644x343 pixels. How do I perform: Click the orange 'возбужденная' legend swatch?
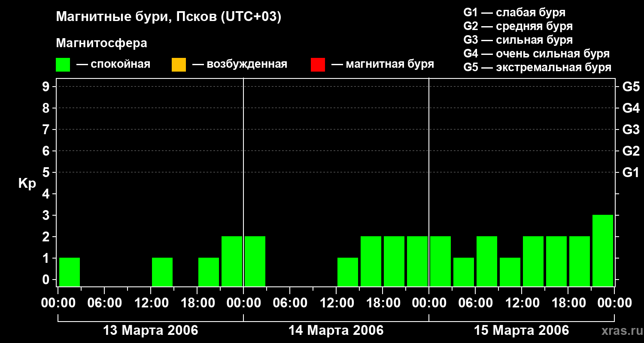[x=179, y=65]
